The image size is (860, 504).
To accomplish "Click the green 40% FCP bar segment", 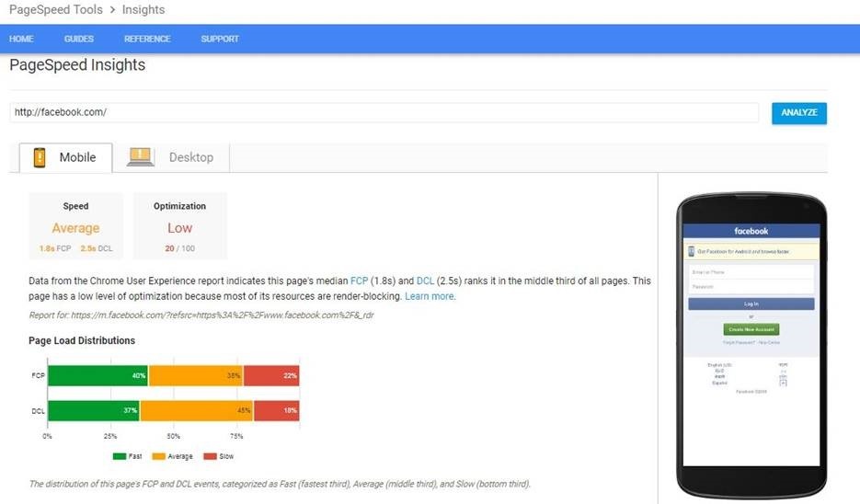I will click(97, 375).
